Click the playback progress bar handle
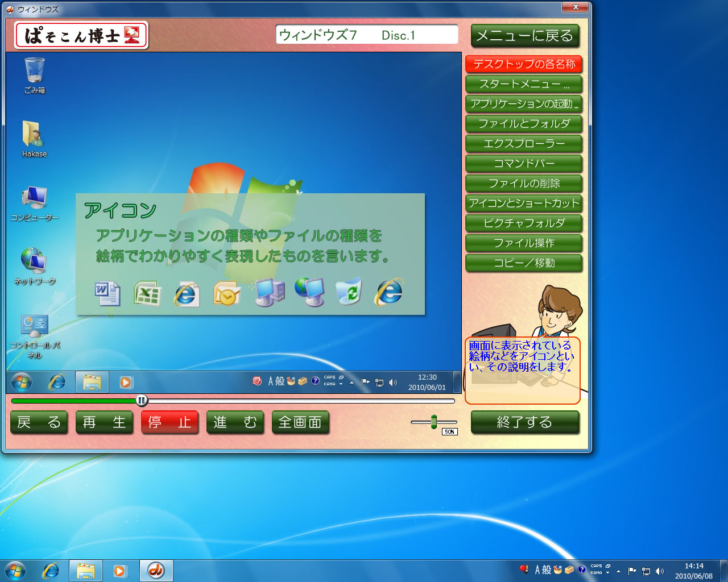Screen dimensions: 728x582 click(142, 401)
